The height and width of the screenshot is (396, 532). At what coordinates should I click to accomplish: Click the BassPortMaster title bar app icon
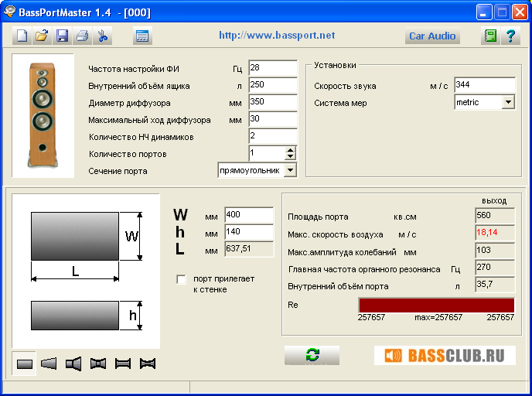(x=9, y=12)
